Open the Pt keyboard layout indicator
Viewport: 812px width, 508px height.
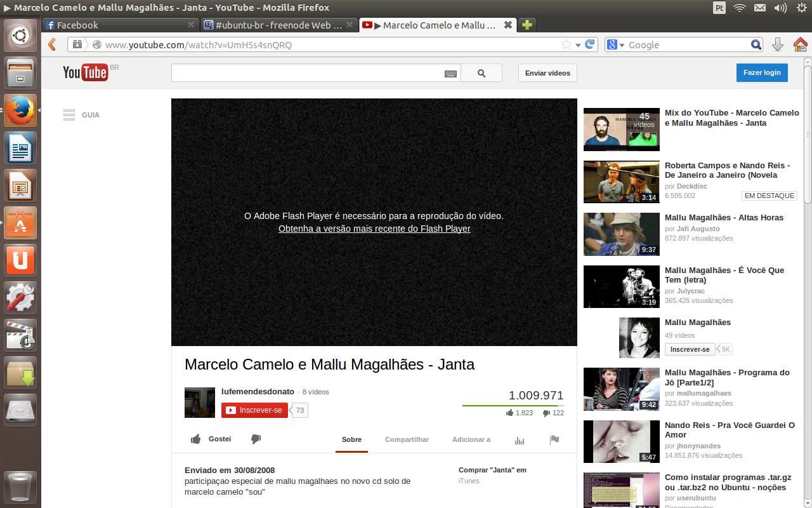click(x=719, y=8)
